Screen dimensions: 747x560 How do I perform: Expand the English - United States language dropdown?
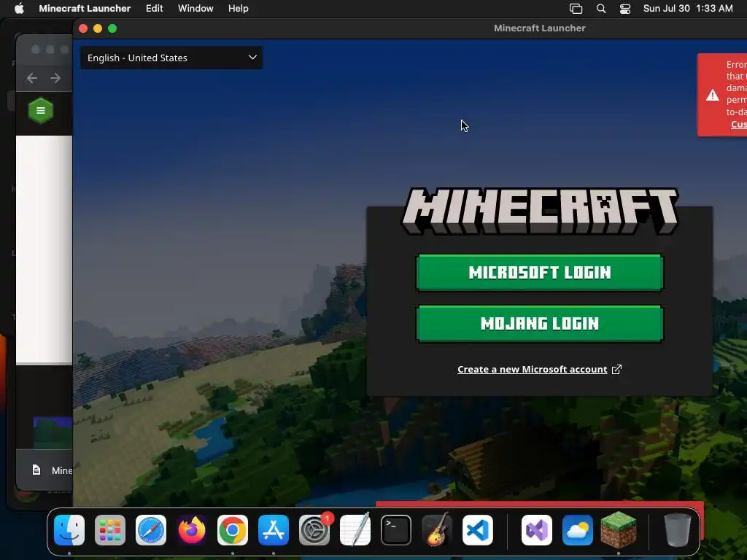(171, 58)
